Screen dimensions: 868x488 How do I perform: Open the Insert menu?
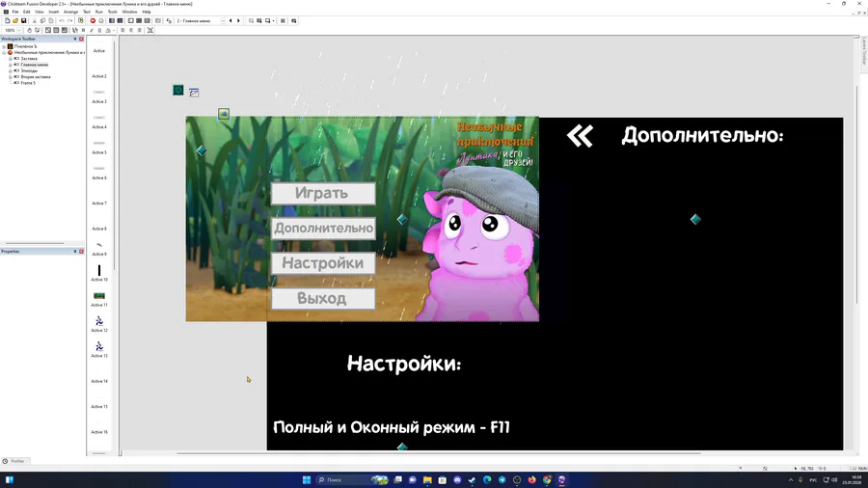(x=54, y=12)
